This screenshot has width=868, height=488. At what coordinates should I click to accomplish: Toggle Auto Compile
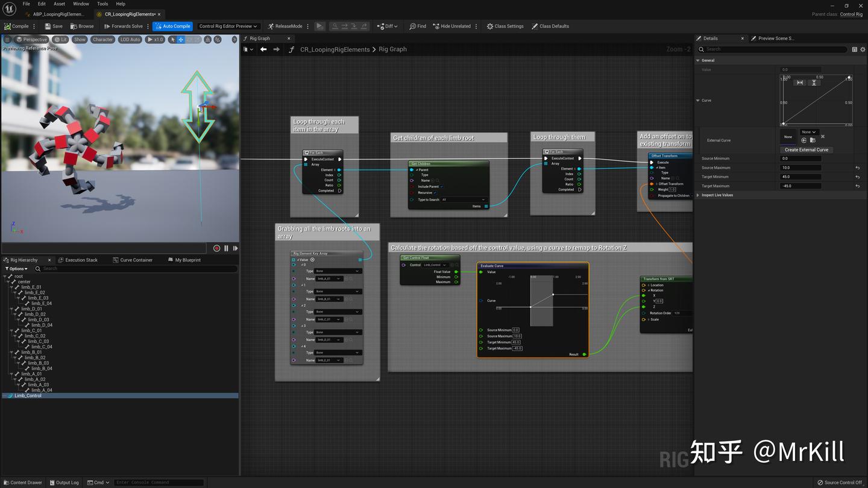point(172,26)
